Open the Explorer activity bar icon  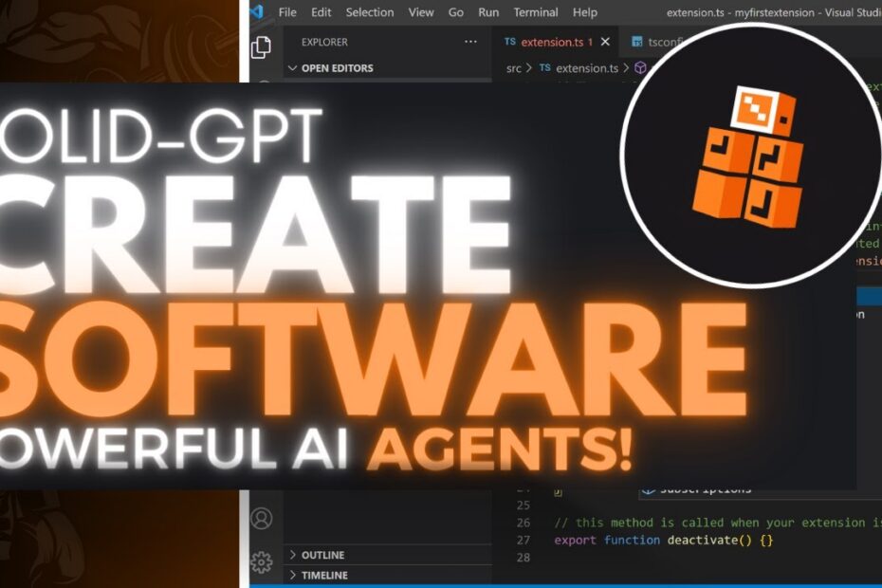tap(261, 47)
